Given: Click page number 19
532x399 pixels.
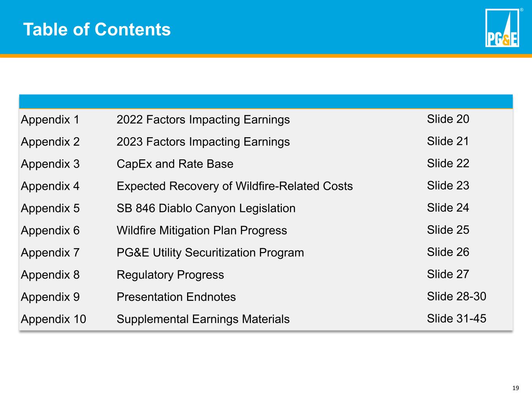Looking at the screenshot, I should pos(516,388).
